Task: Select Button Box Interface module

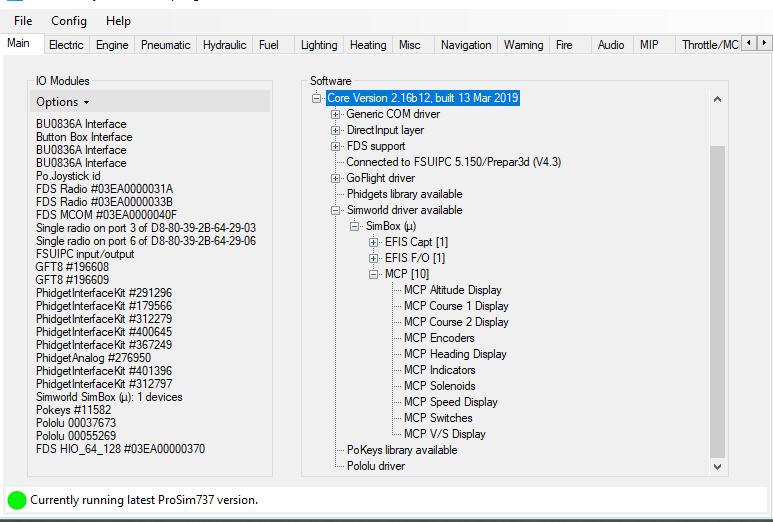Action: 84,137
